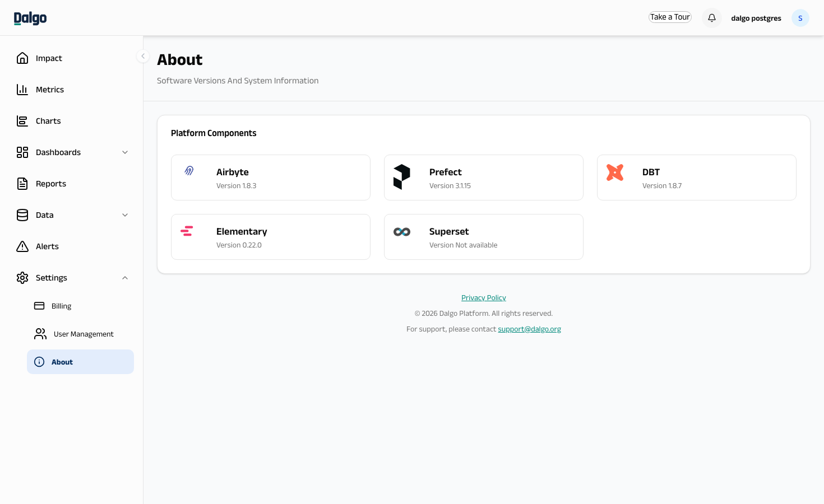Click support@dalgo.org email link
This screenshot has width=824, height=504.
pyautogui.click(x=529, y=329)
